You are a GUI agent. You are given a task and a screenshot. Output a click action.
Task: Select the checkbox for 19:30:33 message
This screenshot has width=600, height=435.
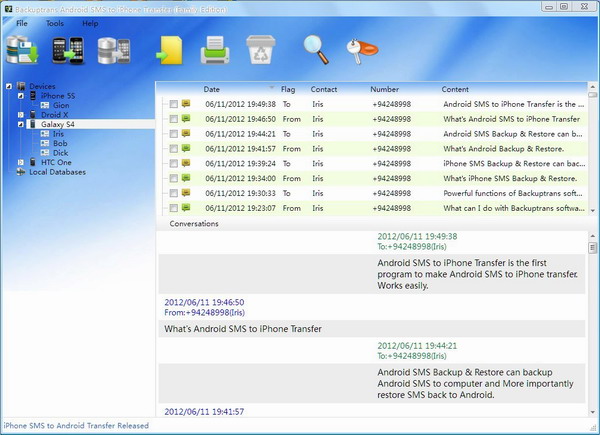(174, 193)
